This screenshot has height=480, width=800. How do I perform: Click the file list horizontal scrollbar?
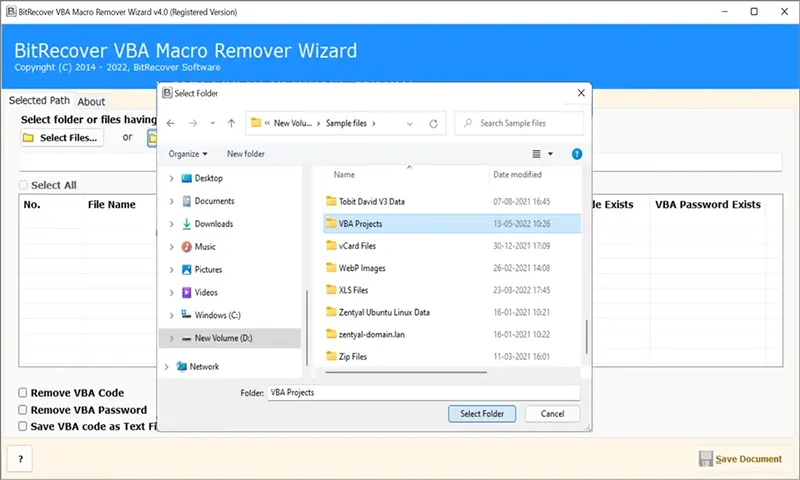(406, 372)
